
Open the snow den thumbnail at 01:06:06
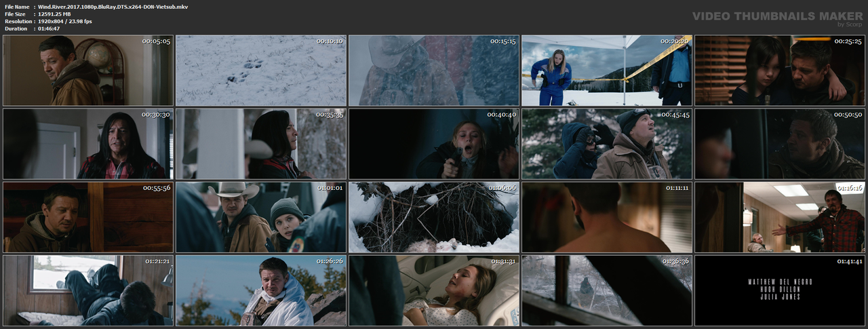coord(434,217)
